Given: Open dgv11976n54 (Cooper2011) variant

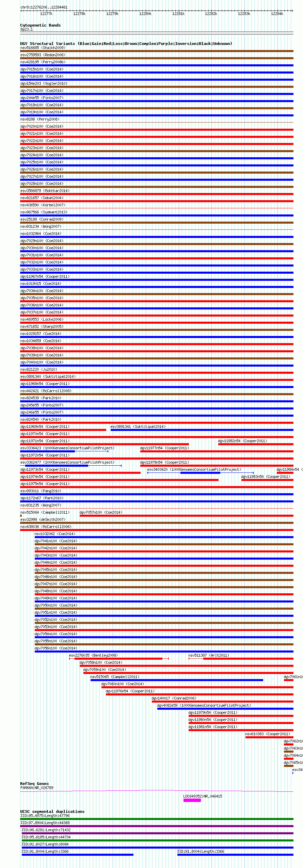Looking at the screenshot, I should 130,691.
